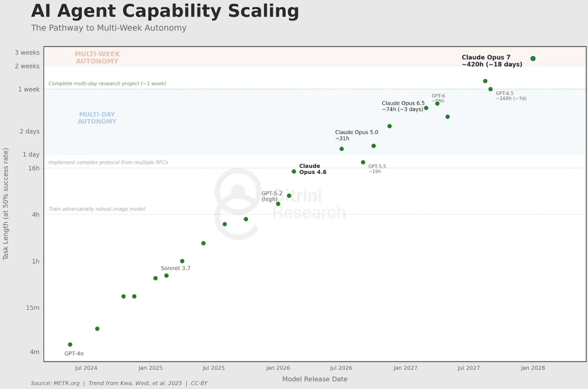This screenshot has height=389, width=588.
Task: Click the GPT-4o data point
Action: pyautogui.click(x=70, y=344)
